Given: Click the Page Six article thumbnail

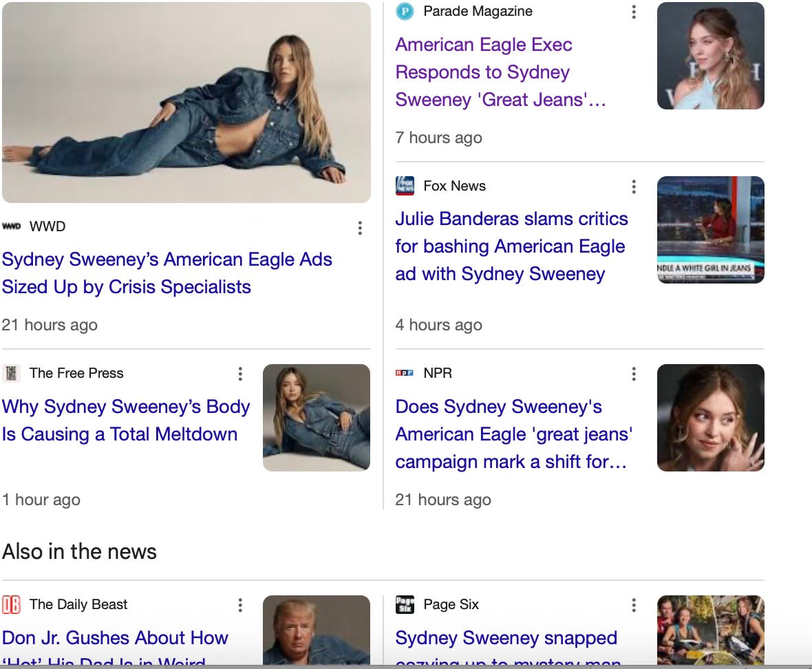Looking at the screenshot, I should click(x=710, y=630).
